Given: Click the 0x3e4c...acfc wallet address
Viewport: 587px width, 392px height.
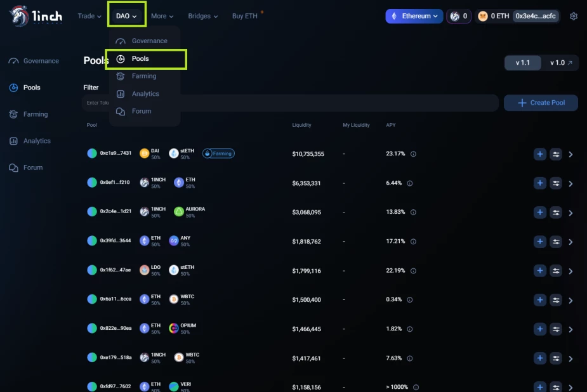Looking at the screenshot, I should 536,16.
